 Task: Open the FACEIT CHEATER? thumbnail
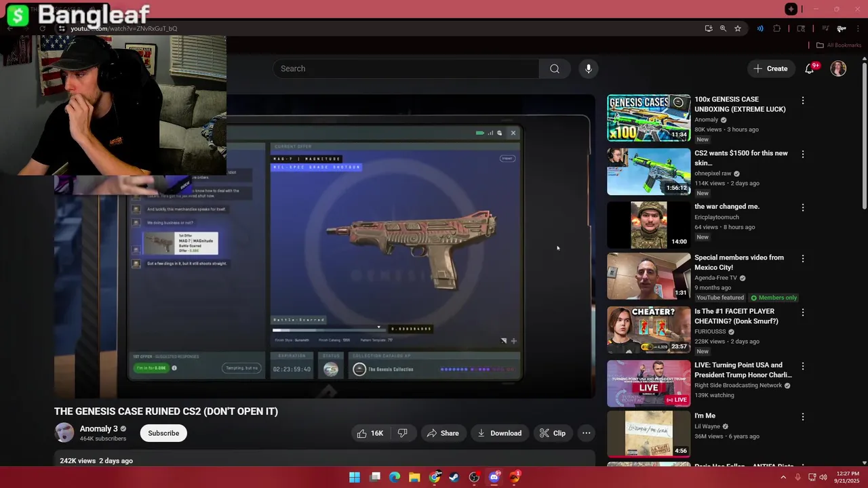point(648,330)
